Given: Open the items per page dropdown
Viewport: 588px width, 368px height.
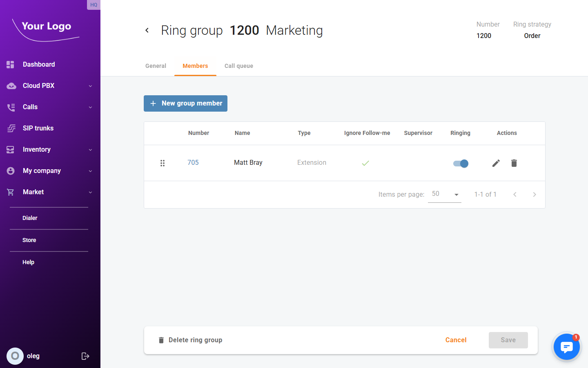Looking at the screenshot, I should click(x=445, y=194).
